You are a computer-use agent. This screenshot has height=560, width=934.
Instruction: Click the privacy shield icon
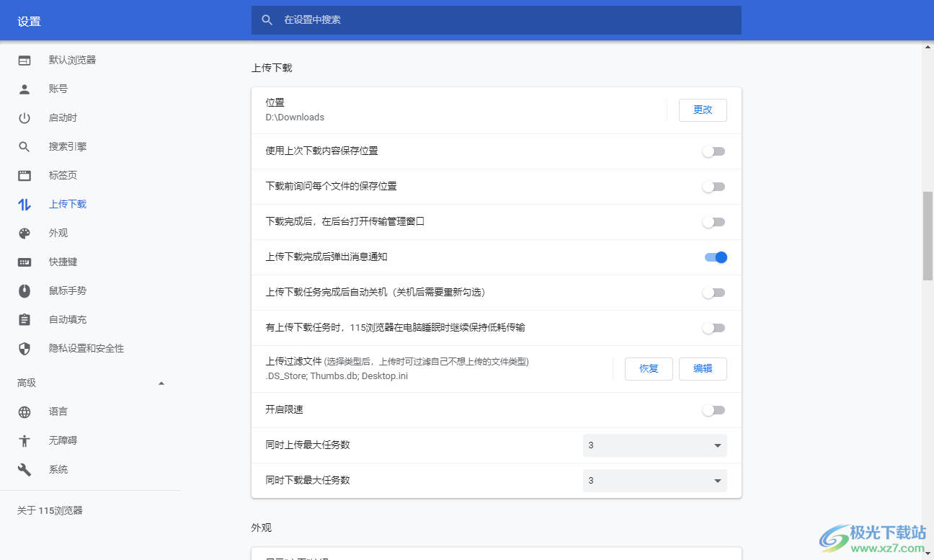[x=25, y=348]
